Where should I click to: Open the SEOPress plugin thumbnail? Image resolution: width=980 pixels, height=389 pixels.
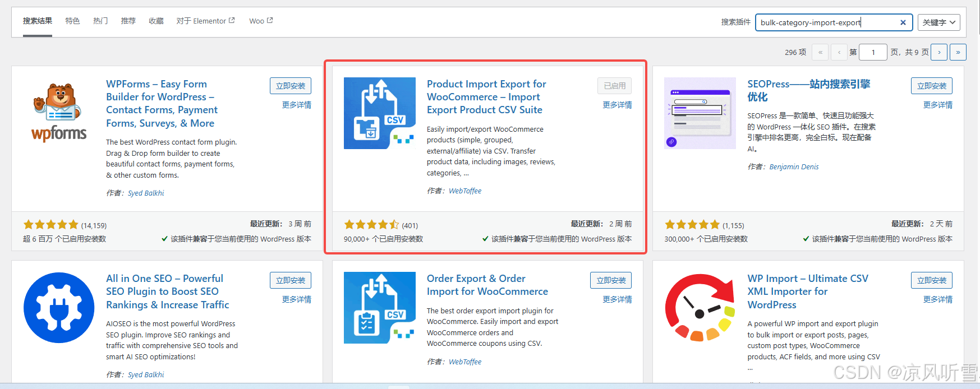tap(700, 113)
